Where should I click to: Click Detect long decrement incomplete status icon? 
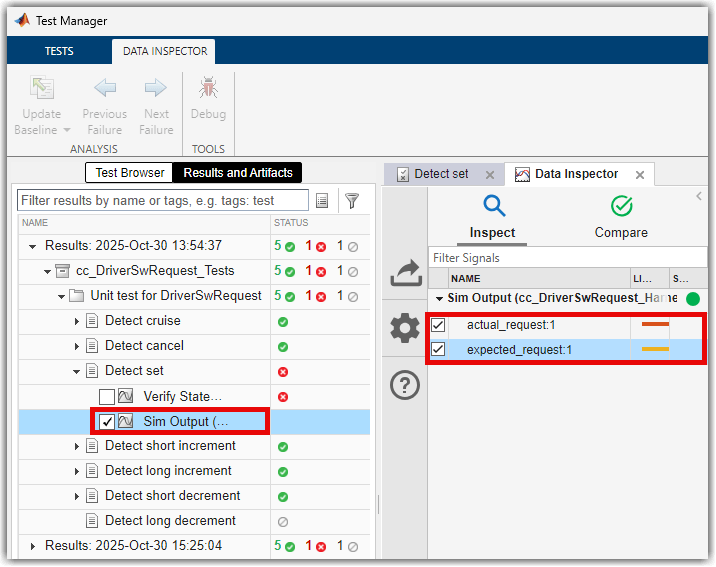coord(283,522)
